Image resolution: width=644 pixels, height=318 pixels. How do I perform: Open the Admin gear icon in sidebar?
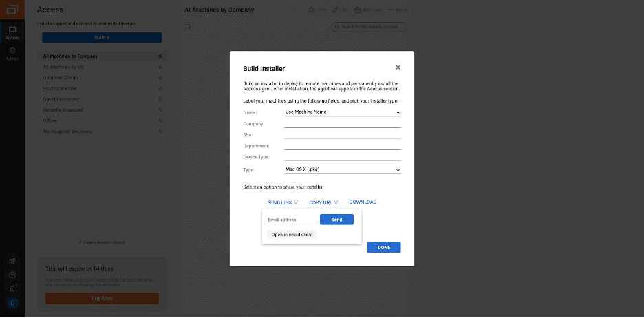tap(12, 54)
